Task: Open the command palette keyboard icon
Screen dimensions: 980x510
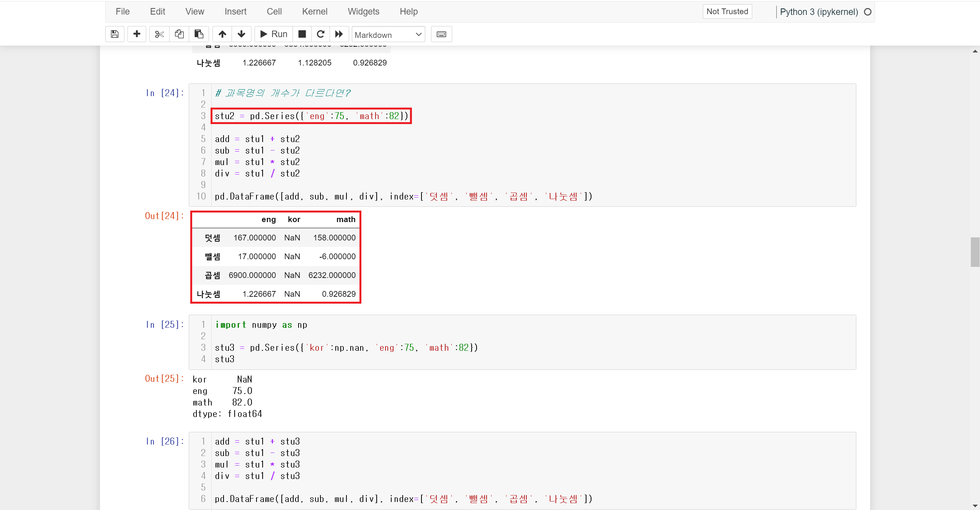Action: point(441,34)
